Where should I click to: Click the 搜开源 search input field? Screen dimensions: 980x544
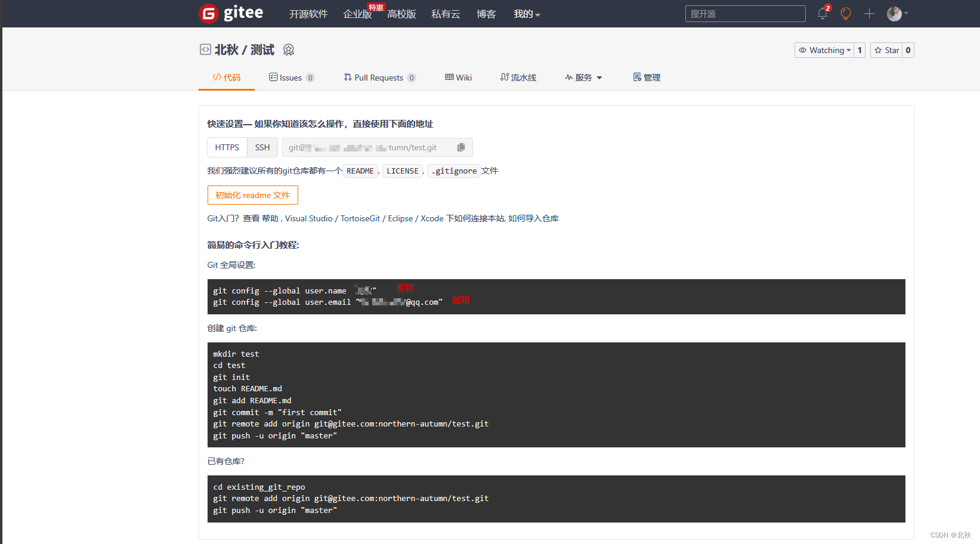745,13
